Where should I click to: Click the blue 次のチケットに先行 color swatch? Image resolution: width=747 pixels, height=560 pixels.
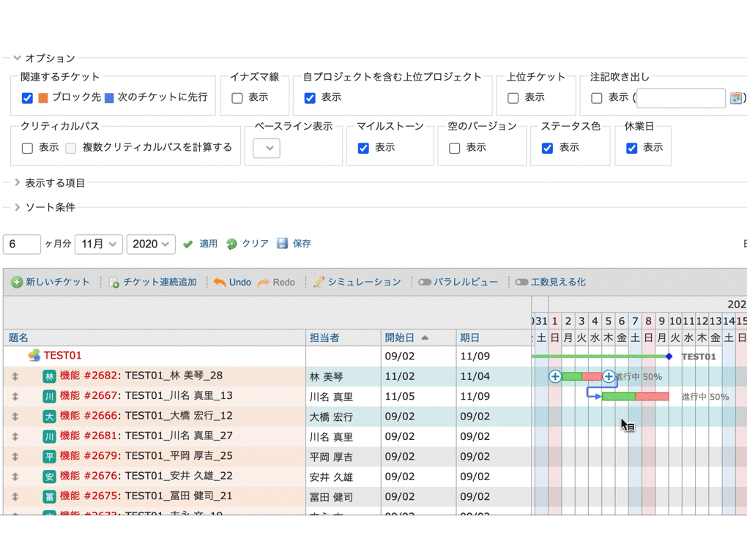point(109,98)
